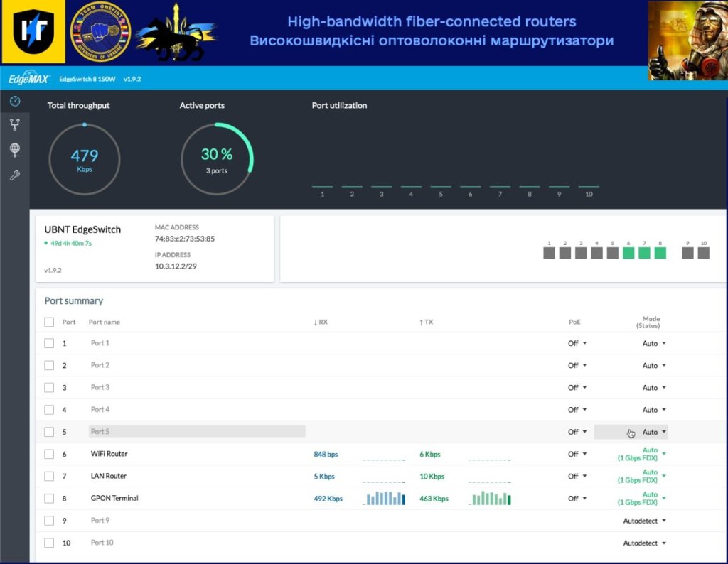Select the green port 8 square icon
Viewport: 728px width, 564px height.
point(660,253)
